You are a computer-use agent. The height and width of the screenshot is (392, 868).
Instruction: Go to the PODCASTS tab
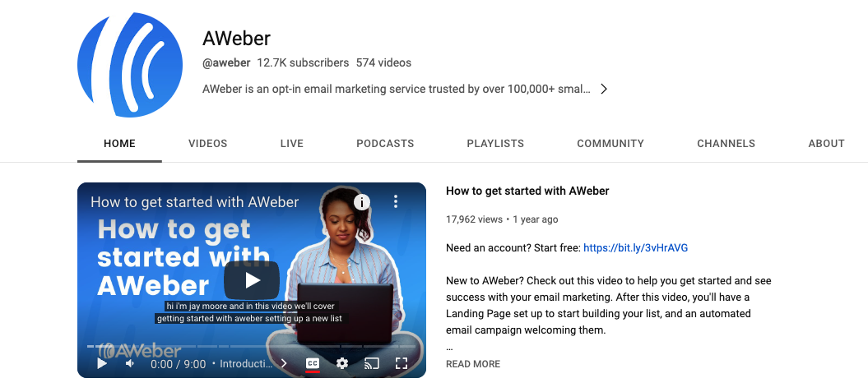pyautogui.click(x=385, y=143)
